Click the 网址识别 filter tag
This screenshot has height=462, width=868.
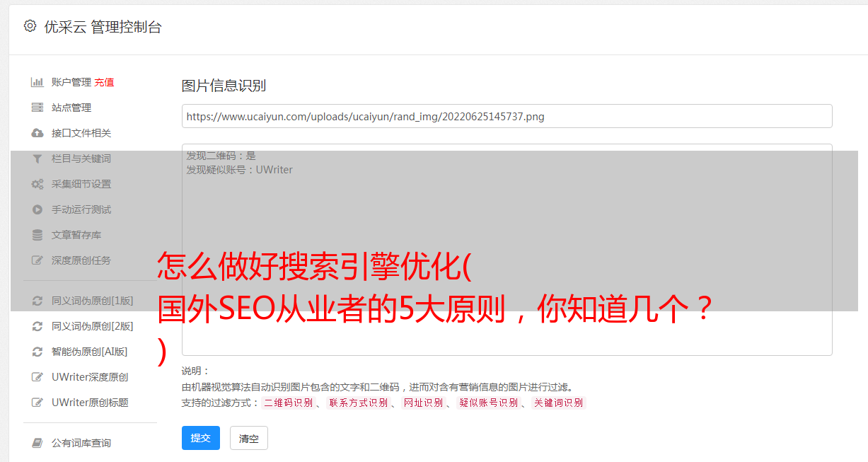tap(423, 403)
